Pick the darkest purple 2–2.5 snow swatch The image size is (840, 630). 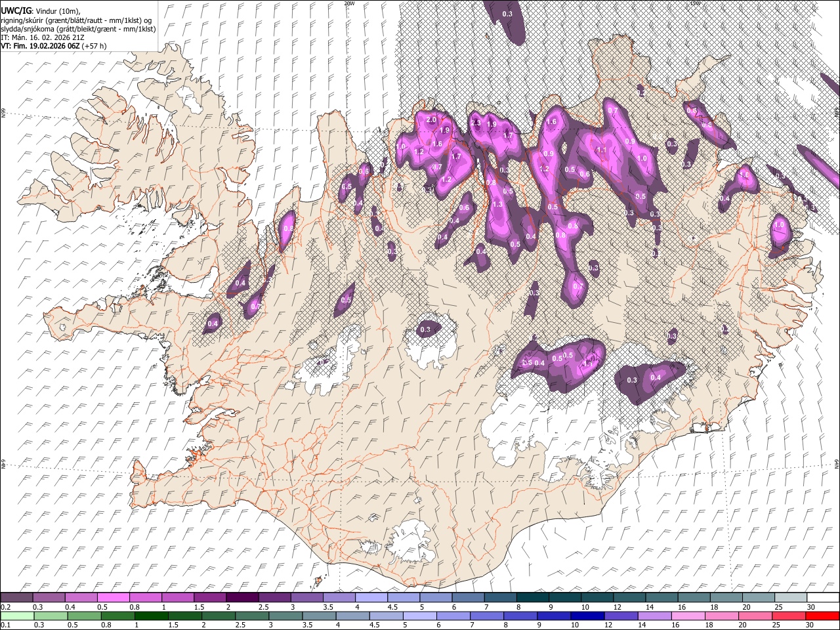(242, 597)
